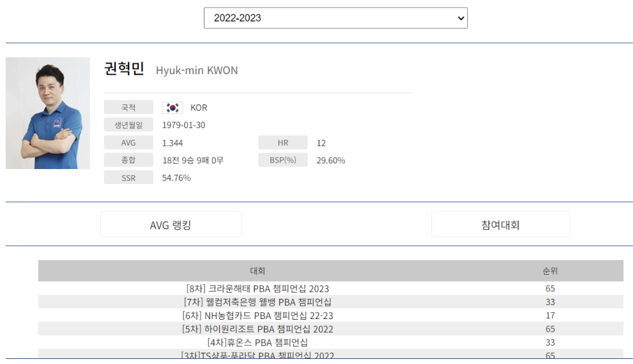This screenshot has width=633, height=364.
Task: Click the SSR label
Action: coord(128,177)
